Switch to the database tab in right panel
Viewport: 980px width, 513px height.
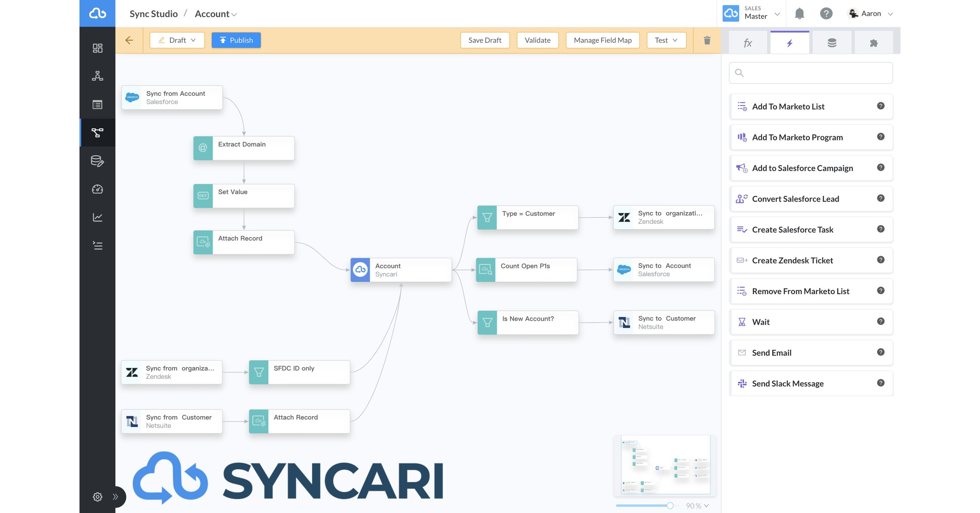click(832, 42)
